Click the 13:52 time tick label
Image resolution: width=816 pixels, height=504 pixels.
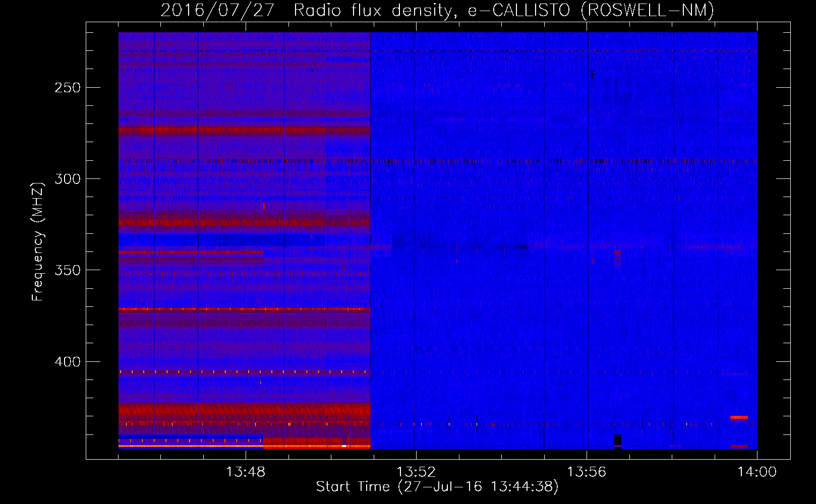[x=416, y=472]
